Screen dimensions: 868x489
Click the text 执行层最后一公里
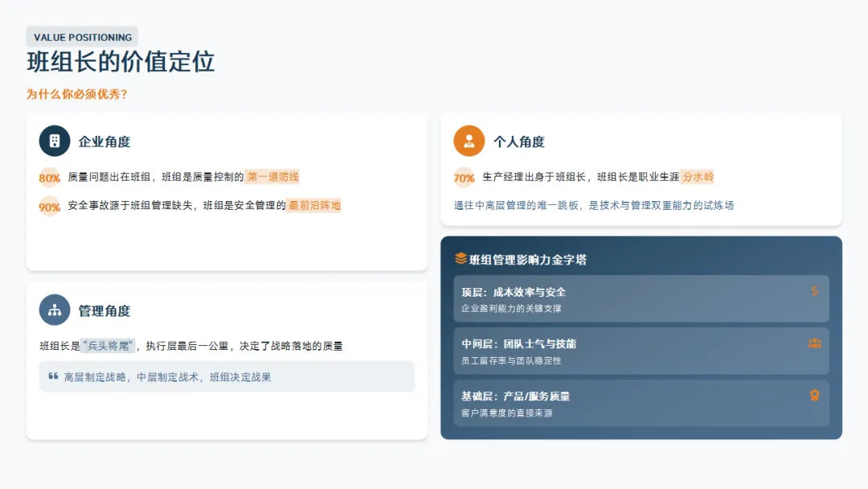[x=186, y=346]
